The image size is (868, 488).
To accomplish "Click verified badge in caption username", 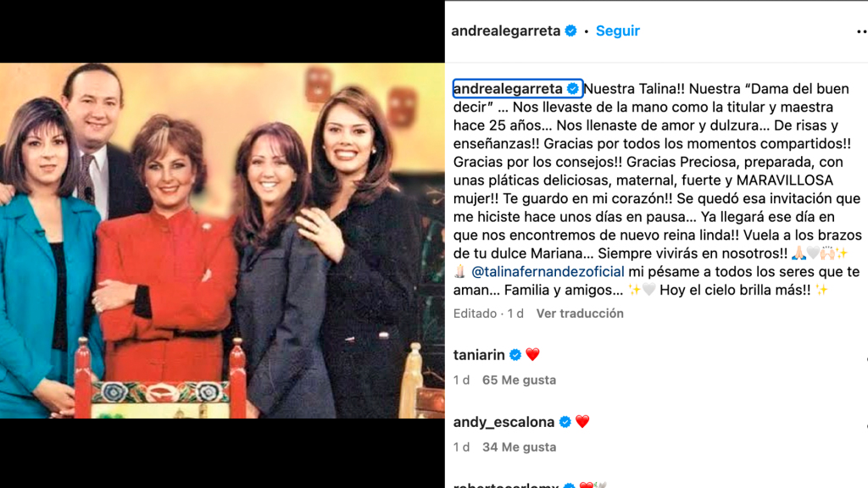I will point(573,88).
